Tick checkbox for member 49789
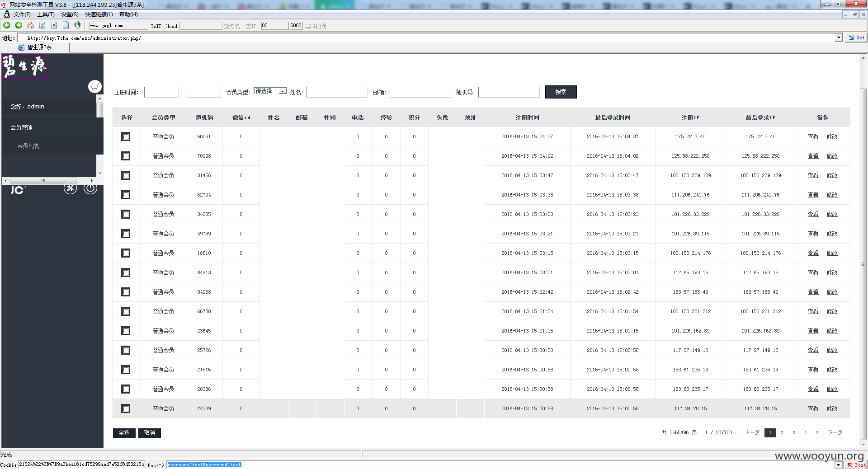 [x=126, y=234]
